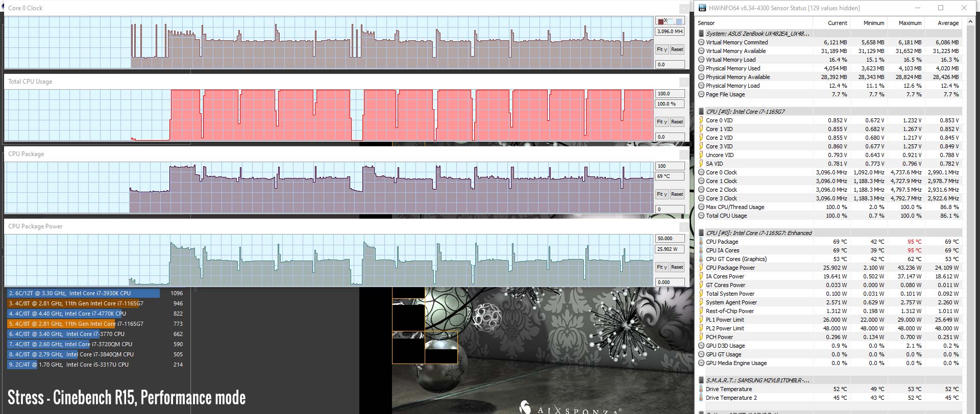980x414 pixels.
Task: Click the drive icon of the S.M.A.R.T. SAMSUNG header
Action: click(x=701, y=380)
